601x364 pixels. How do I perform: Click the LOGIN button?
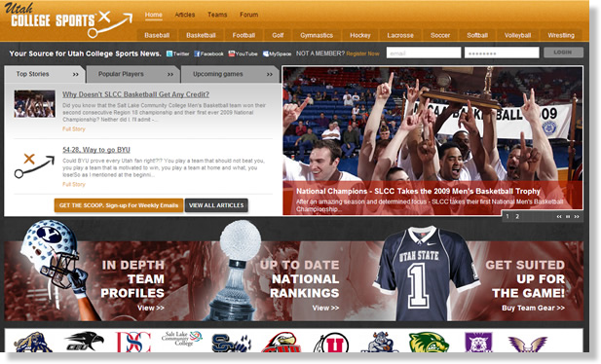(x=563, y=53)
